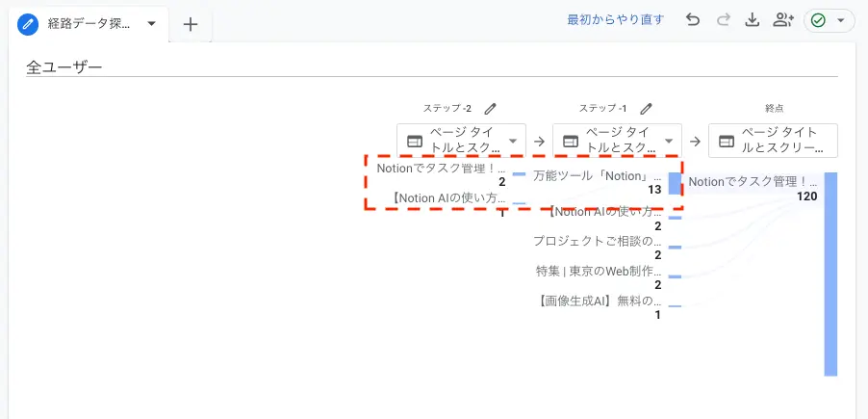This screenshot has height=419, width=868.
Task: Click the value 13 under 万能ツール node
Action: (x=655, y=190)
